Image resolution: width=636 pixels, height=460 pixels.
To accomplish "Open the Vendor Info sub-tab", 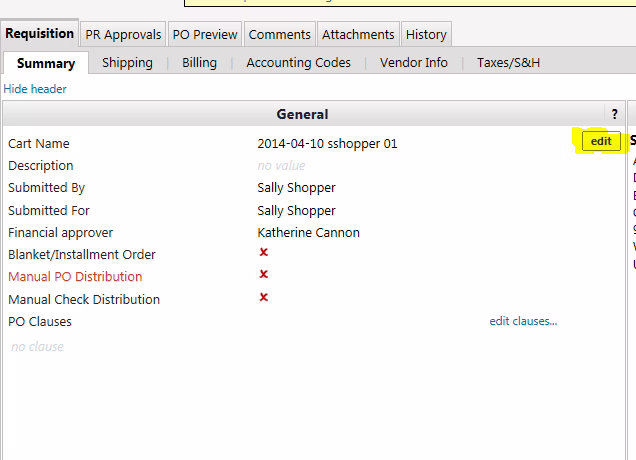I will tap(413, 63).
